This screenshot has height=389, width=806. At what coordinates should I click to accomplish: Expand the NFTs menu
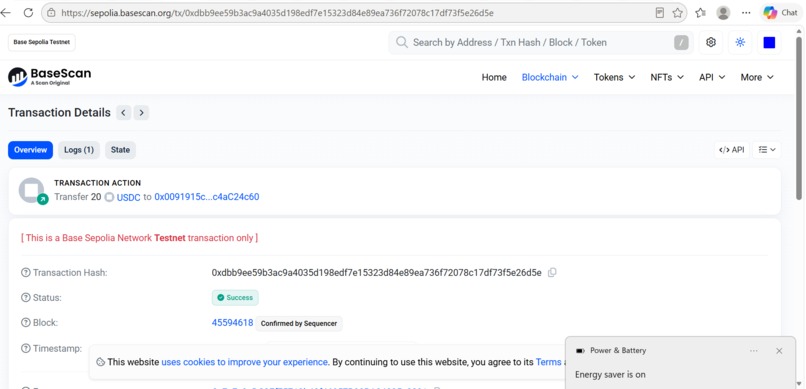click(667, 77)
